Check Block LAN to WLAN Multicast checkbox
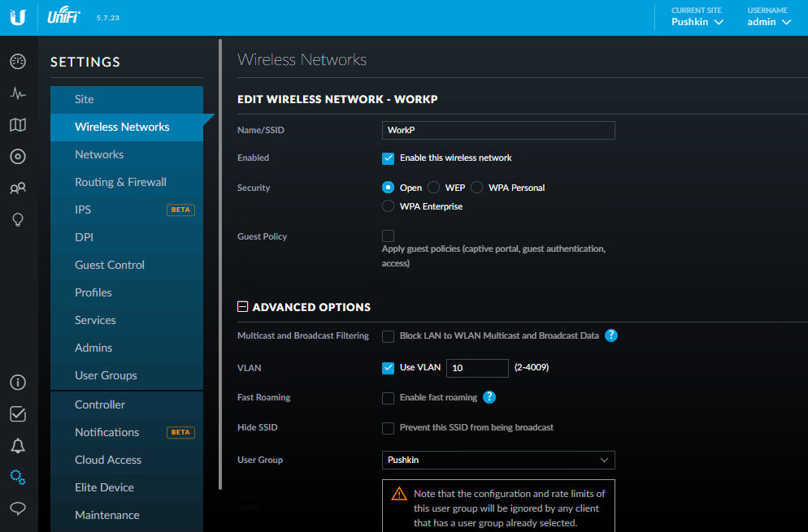808x532 pixels. (388, 336)
